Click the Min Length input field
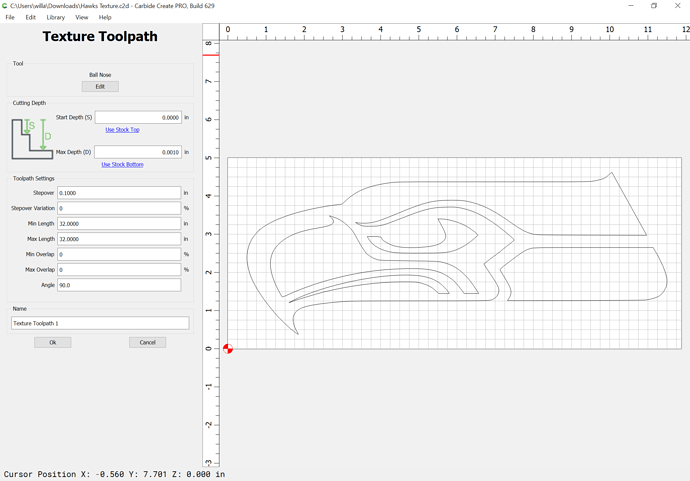 119,224
